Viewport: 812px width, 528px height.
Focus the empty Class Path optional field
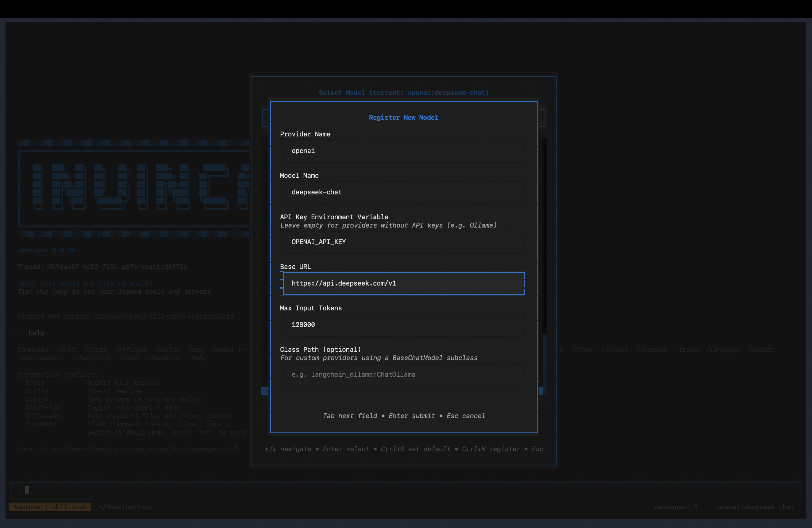pos(403,374)
